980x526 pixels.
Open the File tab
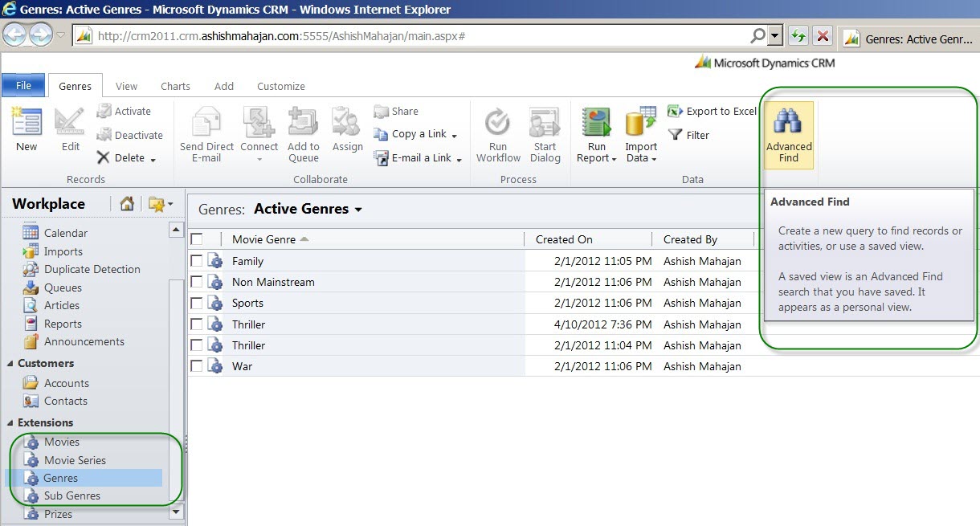point(23,85)
